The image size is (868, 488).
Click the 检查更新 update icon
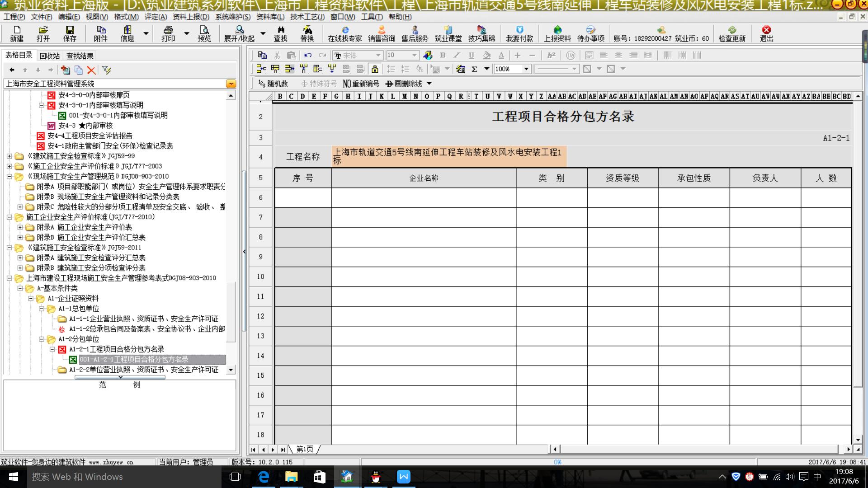pyautogui.click(x=732, y=33)
